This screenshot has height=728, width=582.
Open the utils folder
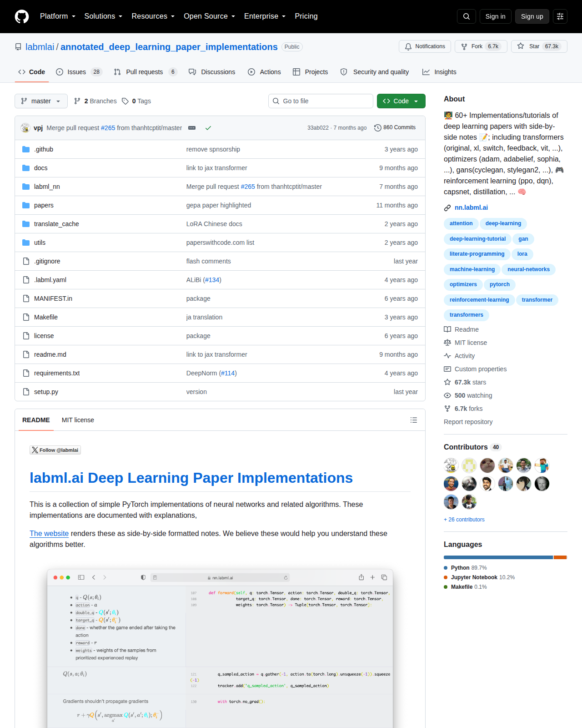point(40,243)
